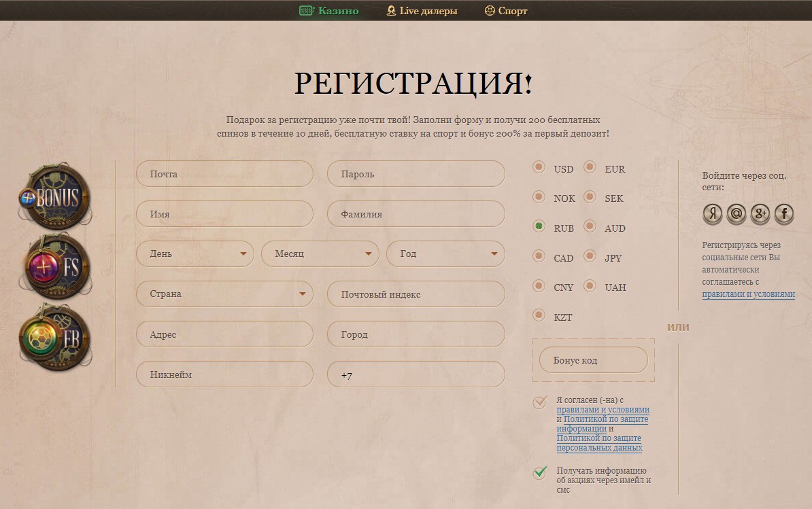The width and height of the screenshot is (812, 509).
Task: Toggle the terms and conditions agreement checkbox
Action: [540, 402]
